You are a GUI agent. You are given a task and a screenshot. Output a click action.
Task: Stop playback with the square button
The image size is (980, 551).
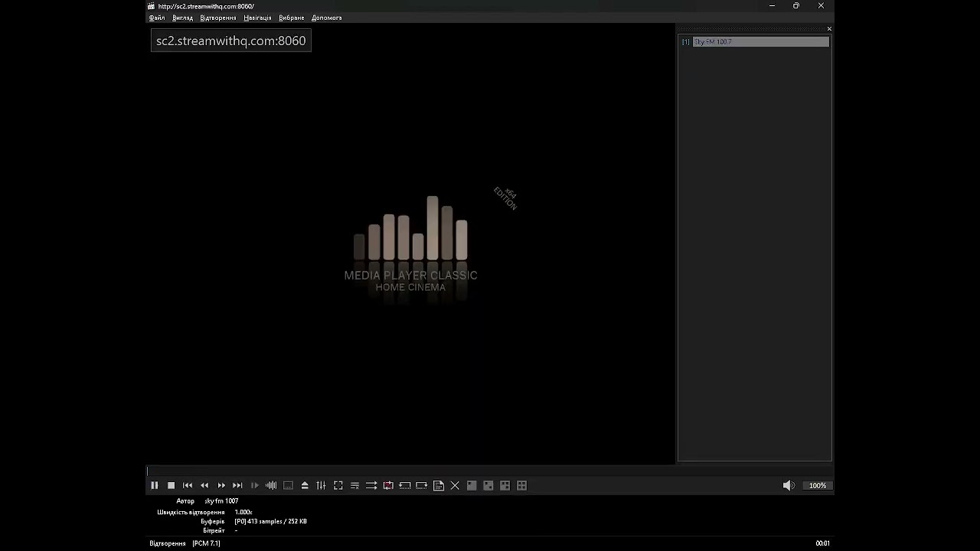(171, 485)
